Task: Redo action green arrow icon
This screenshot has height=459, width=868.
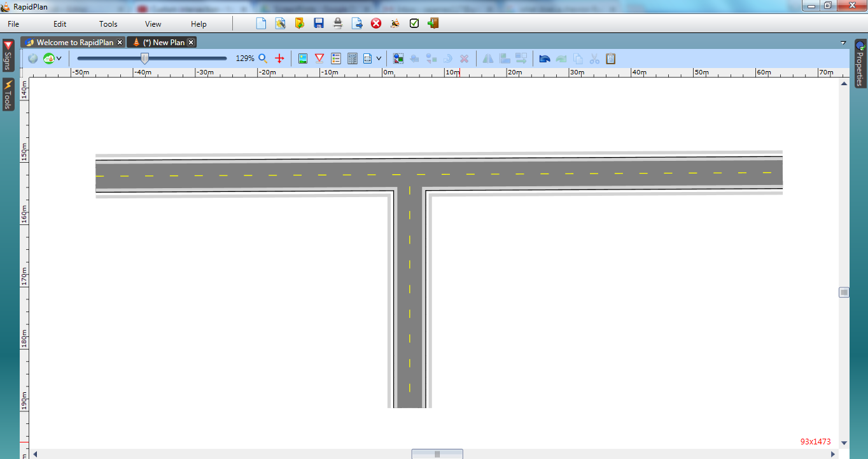Action: [561, 58]
